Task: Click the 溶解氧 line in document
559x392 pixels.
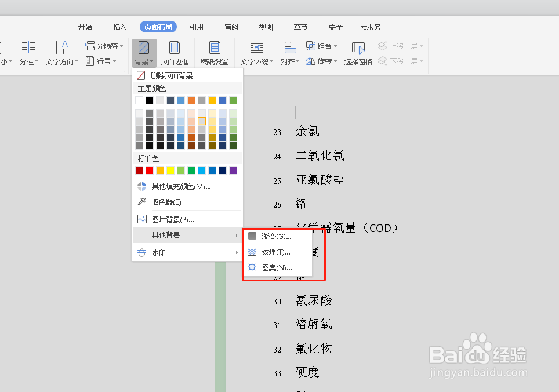Action: tap(314, 324)
